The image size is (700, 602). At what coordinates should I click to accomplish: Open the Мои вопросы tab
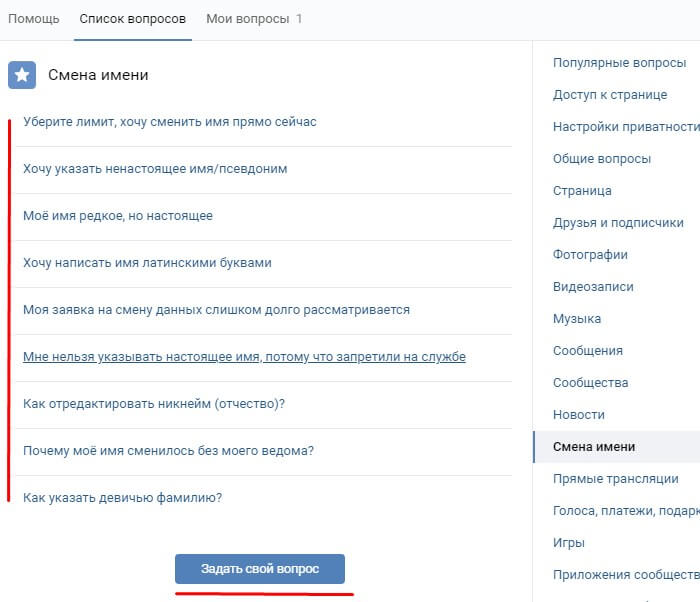point(254,19)
